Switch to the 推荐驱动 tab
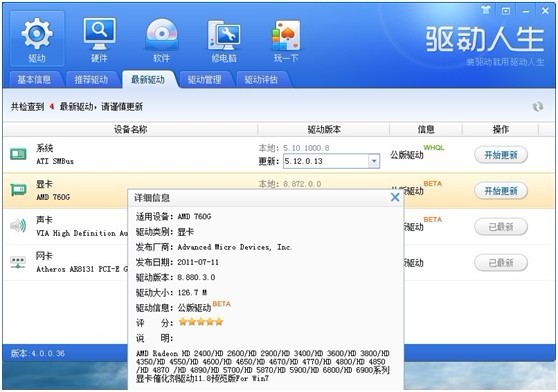The width and height of the screenshot is (558, 392). tap(91, 79)
